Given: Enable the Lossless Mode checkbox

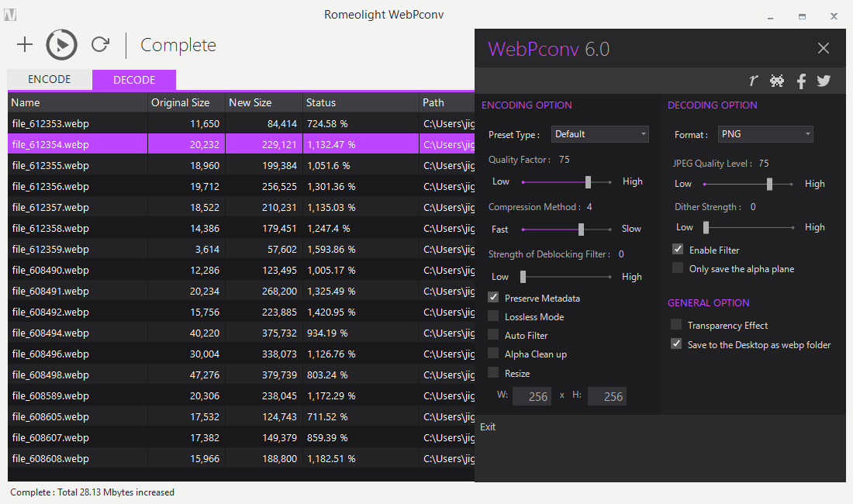Looking at the screenshot, I should click(x=493, y=316).
